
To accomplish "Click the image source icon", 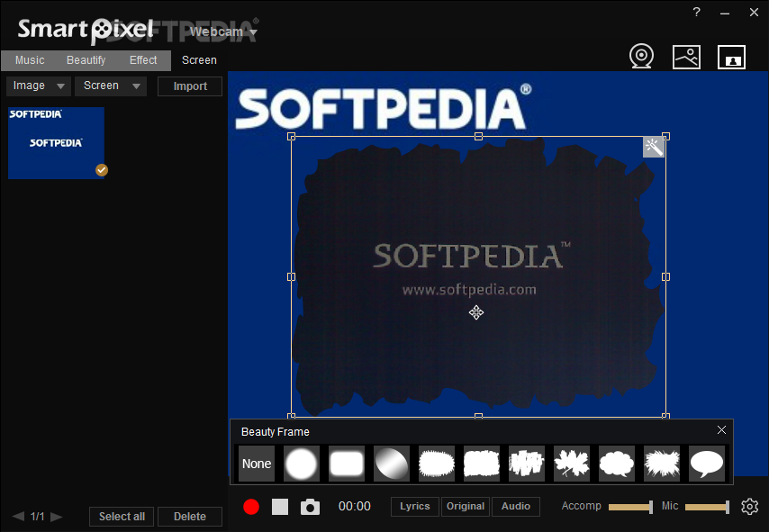I will (x=686, y=57).
